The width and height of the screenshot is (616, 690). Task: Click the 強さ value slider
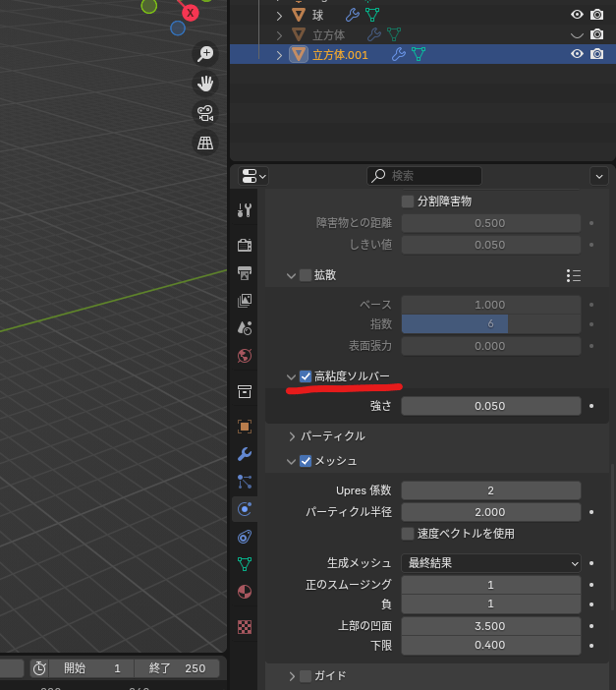click(x=490, y=406)
